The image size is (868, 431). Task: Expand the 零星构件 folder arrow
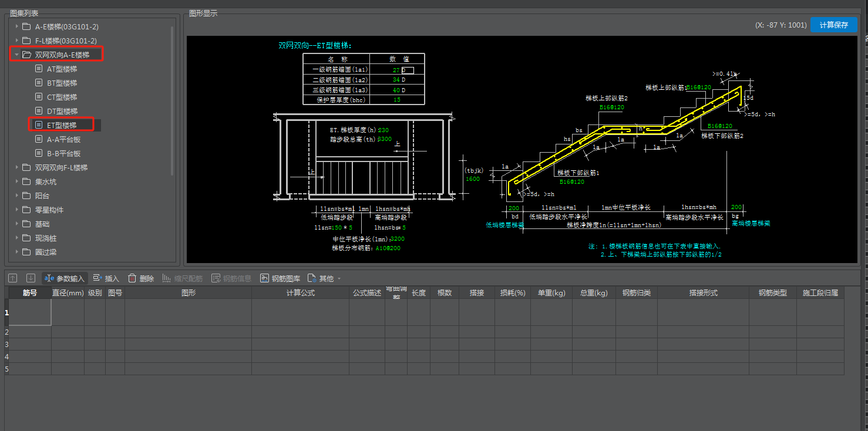click(17, 210)
